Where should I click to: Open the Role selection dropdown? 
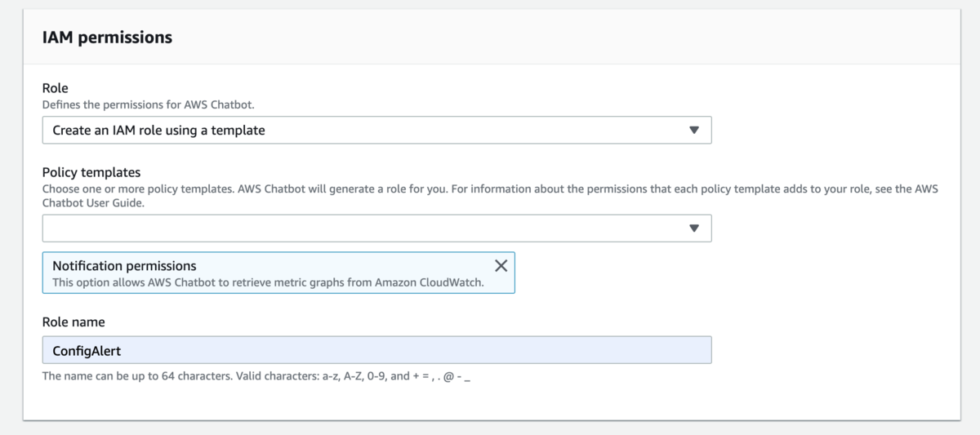click(x=376, y=131)
